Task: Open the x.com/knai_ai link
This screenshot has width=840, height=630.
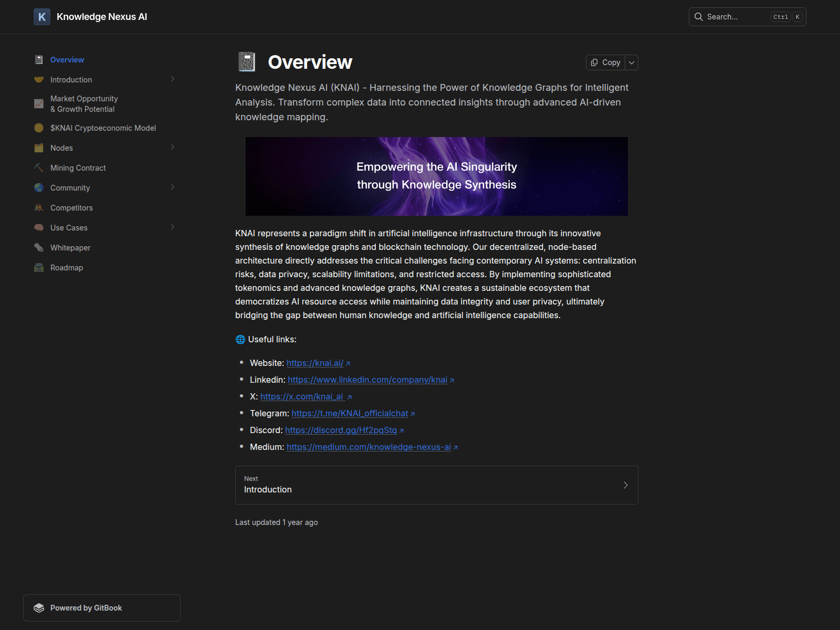Action: [x=302, y=396]
